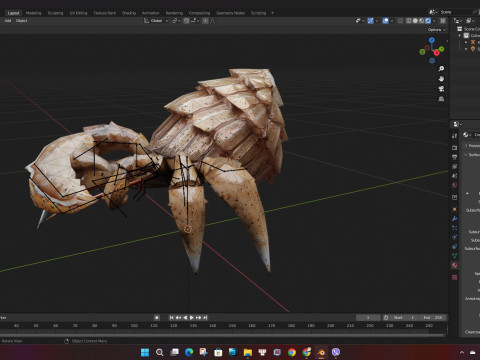Open the Output properties tab
480x360 pixels.
[454, 157]
